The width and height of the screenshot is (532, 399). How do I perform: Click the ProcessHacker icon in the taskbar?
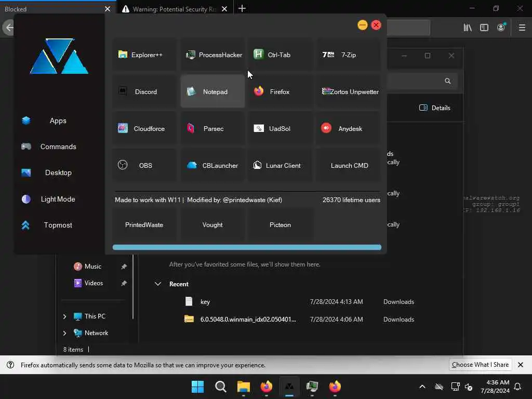(312, 387)
